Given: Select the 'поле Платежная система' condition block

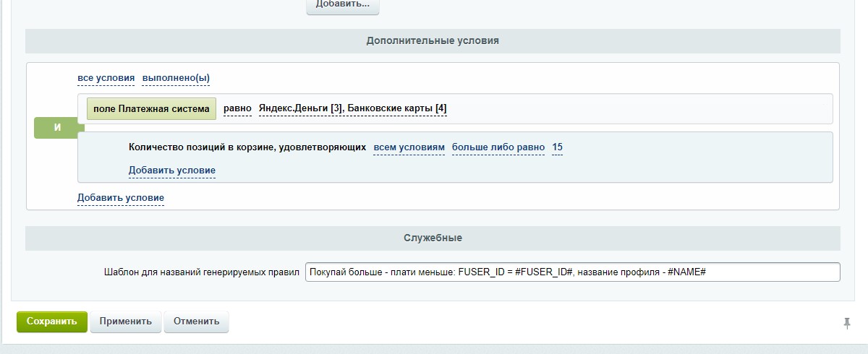Looking at the screenshot, I should point(151,108).
